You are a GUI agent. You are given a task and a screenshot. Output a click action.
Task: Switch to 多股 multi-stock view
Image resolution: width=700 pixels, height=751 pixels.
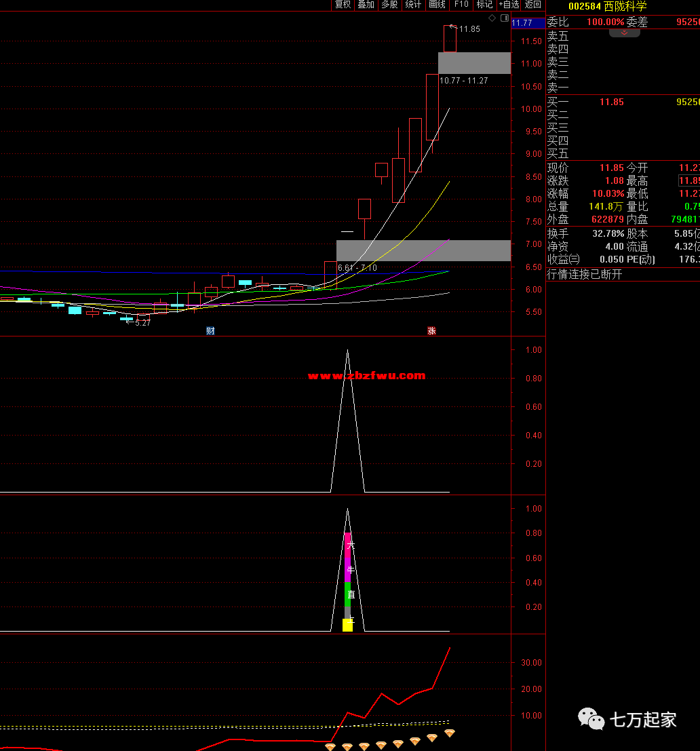coord(389,5)
